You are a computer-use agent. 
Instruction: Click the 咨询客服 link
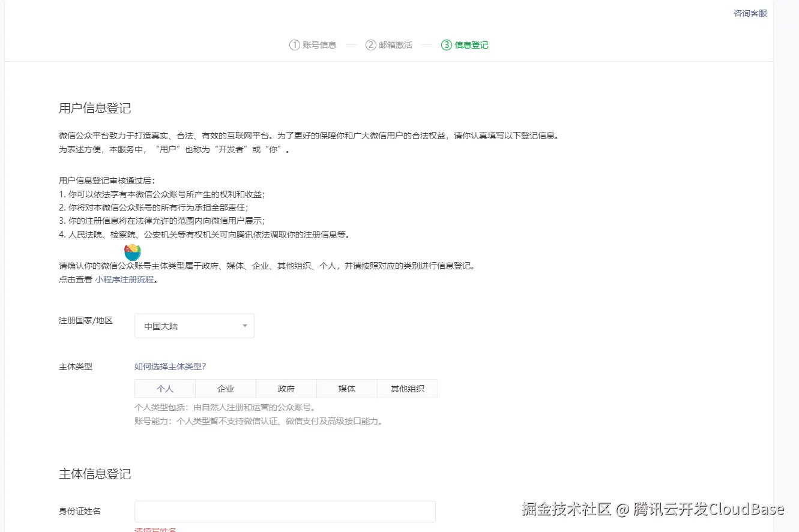coord(750,13)
